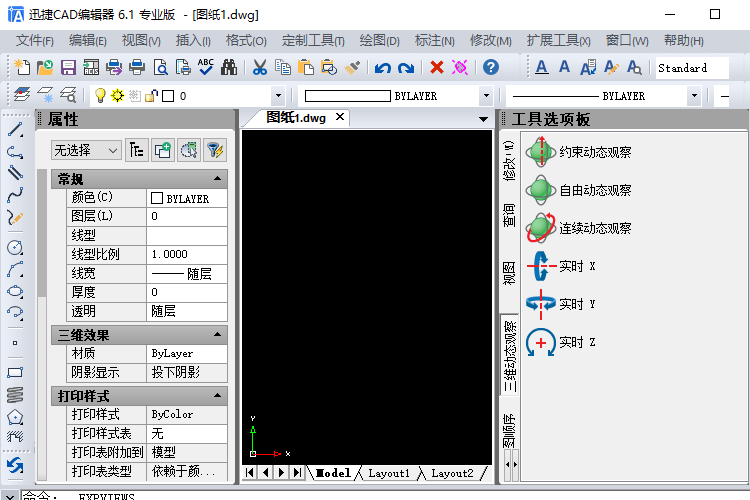Viewport: 750px width, 500px height.
Task: Close the 图纸1.dwg tab
Action: coord(340,117)
